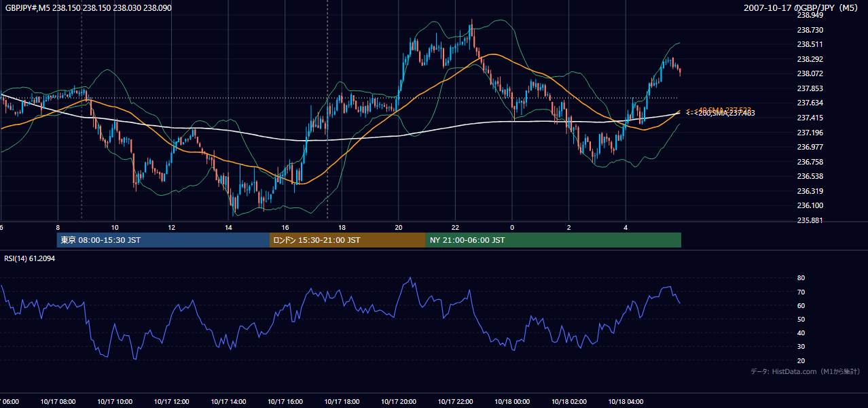
Task: Click the RSI scale value 60
Action: pos(801,305)
